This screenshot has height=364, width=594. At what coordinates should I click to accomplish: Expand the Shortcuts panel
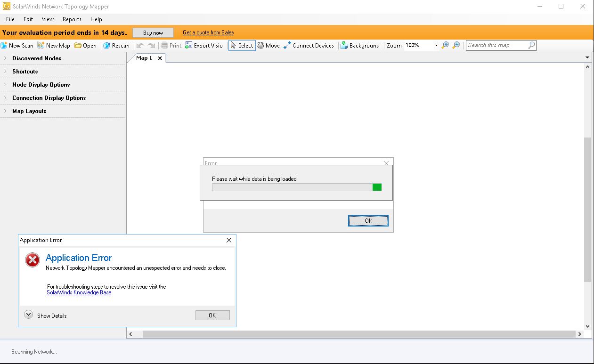tap(5, 72)
